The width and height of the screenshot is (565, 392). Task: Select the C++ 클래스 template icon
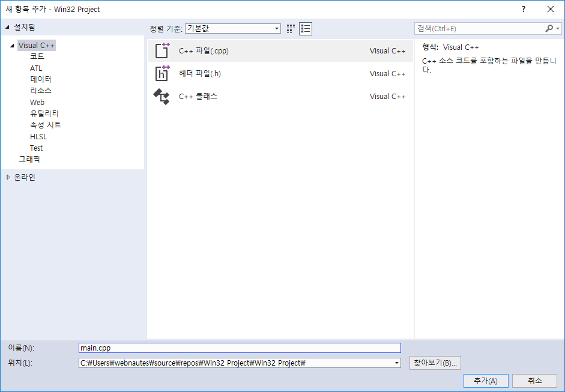162,97
